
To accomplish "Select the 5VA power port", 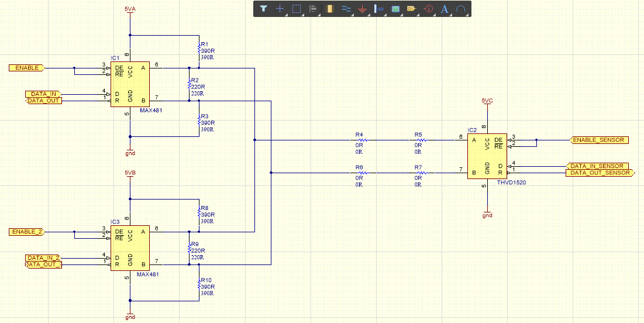I will (130, 11).
